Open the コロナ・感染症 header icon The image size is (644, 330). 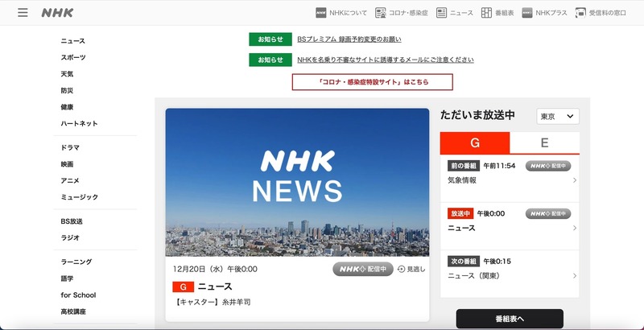pos(381,13)
